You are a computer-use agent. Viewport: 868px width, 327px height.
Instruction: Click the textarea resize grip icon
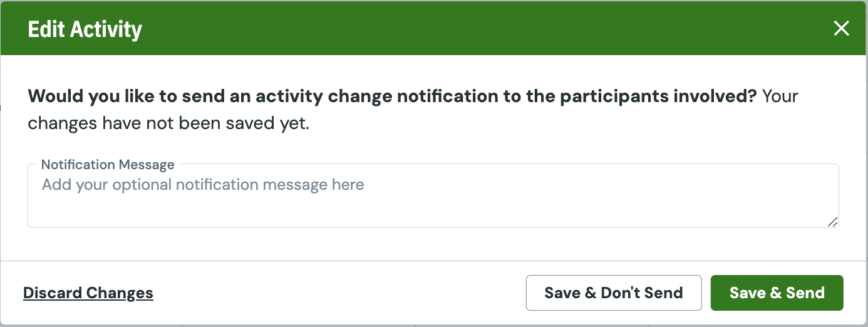pyautogui.click(x=832, y=222)
